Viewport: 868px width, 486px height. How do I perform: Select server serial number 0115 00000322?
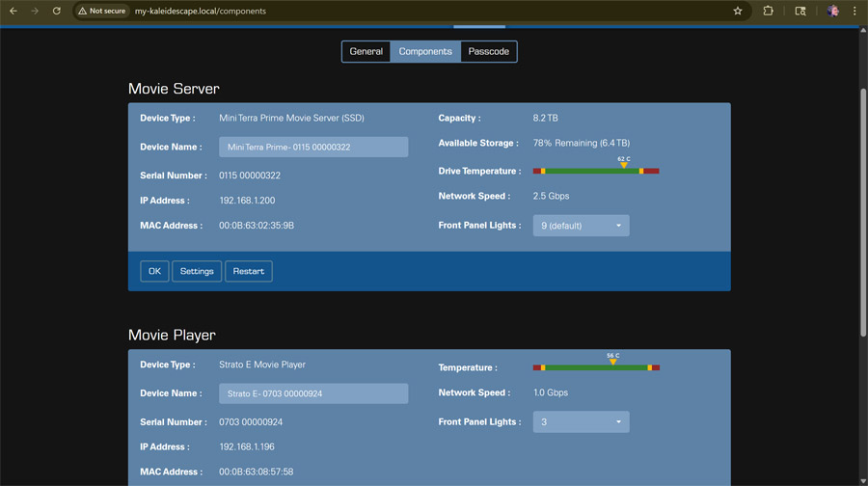(250, 175)
